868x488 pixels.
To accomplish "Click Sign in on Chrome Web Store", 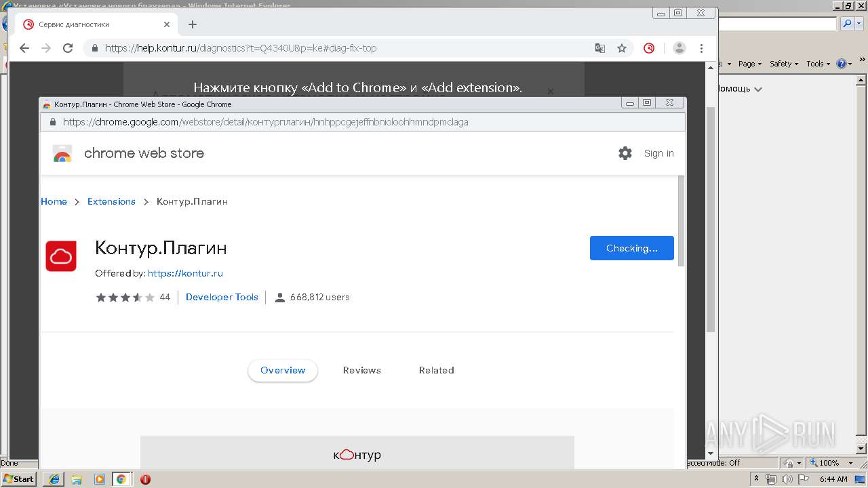I will coord(658,153).
